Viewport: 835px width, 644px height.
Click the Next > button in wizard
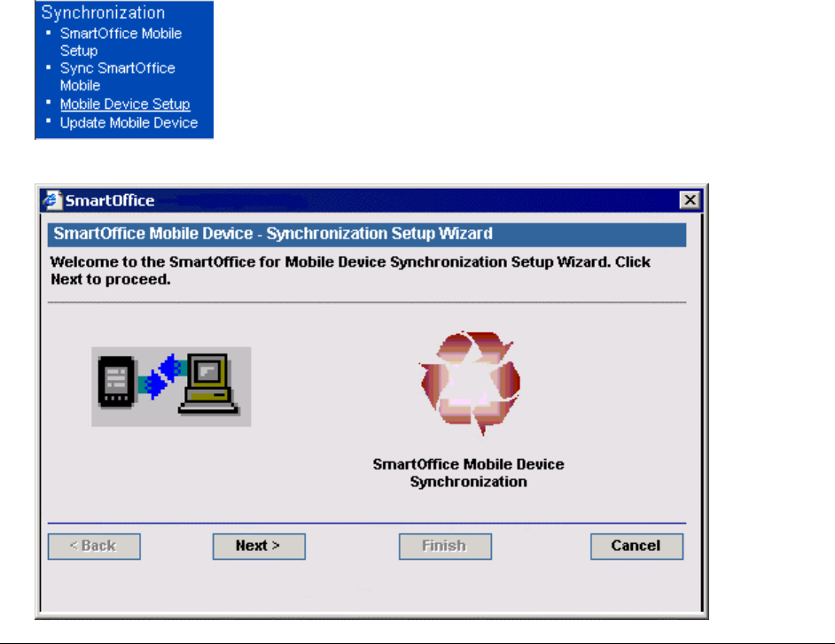[259, 546]
